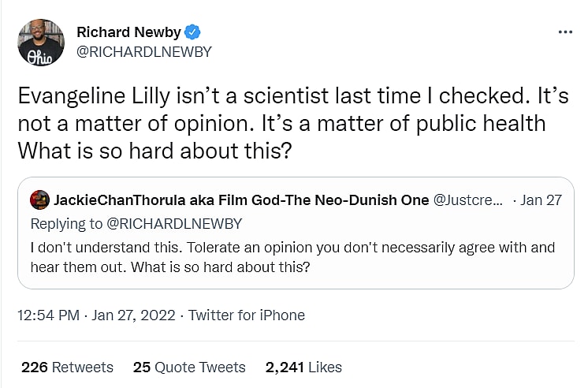
Task: View the 2,241 Likes list
Action: tap(303, 367)
